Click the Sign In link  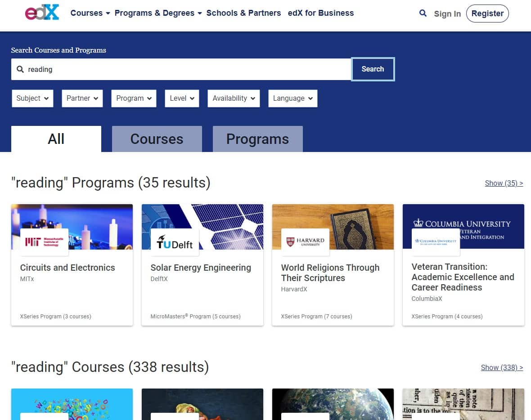click(x=447, y=13)
